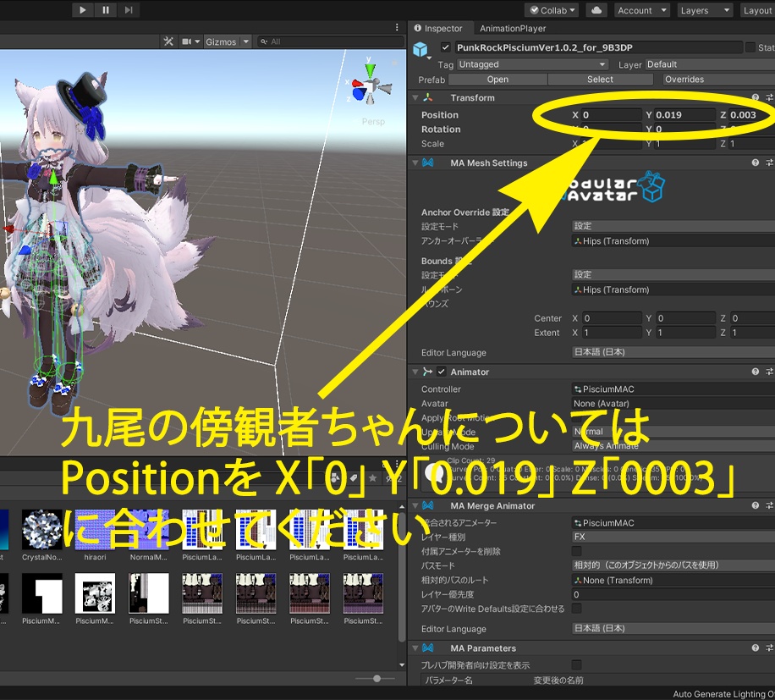Open Transform component help icon
This screenshot has width=775, height=700.
(755, 98)
